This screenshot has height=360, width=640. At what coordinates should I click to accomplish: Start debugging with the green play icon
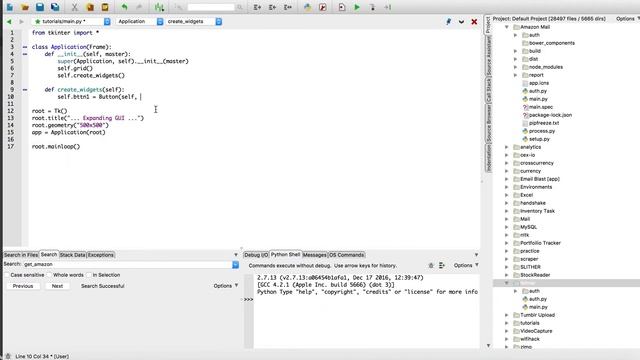[x=357, y=7]
